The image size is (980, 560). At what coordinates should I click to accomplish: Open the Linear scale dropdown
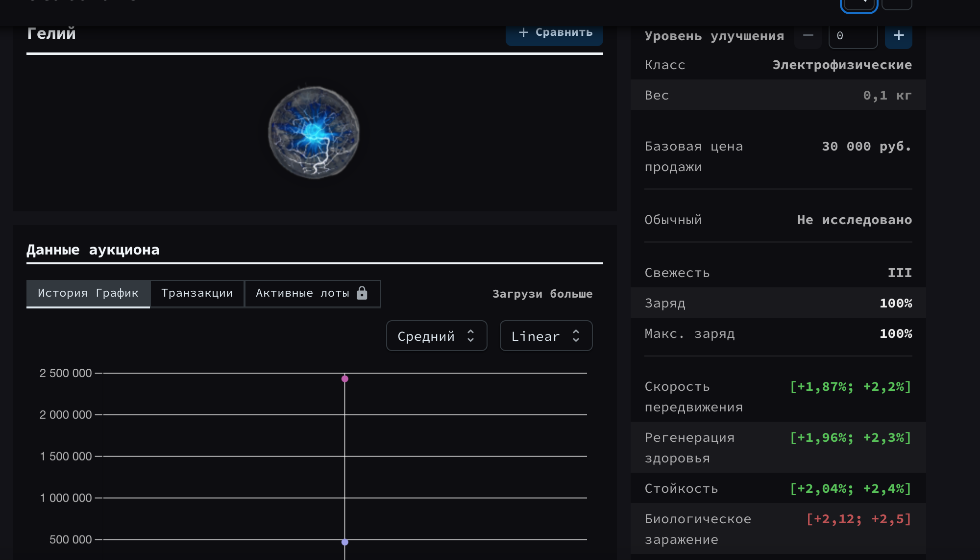pos(546,336)
